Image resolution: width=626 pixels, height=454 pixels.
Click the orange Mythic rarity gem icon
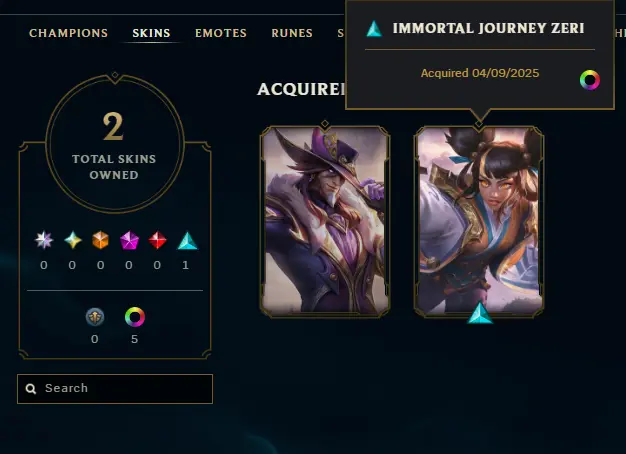pos(100,240)
